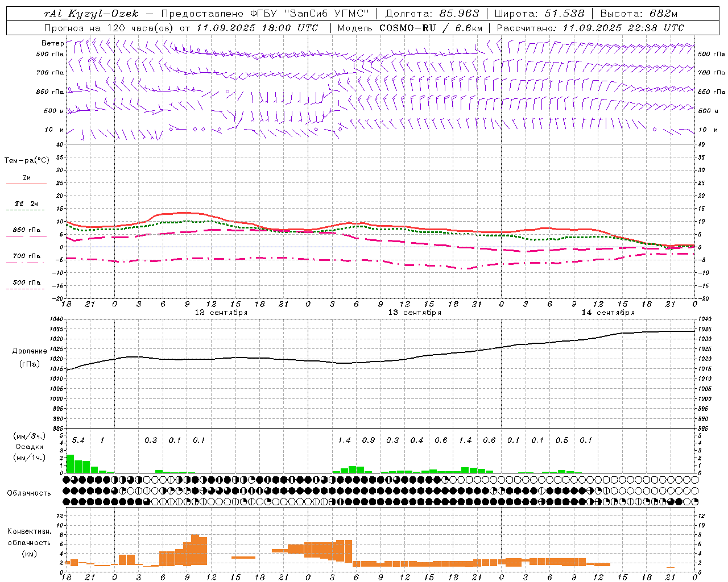This screenshot has height=582, width=728.
Task: Click the Тем-ра(°C) axis title
Action: (27, 161)
